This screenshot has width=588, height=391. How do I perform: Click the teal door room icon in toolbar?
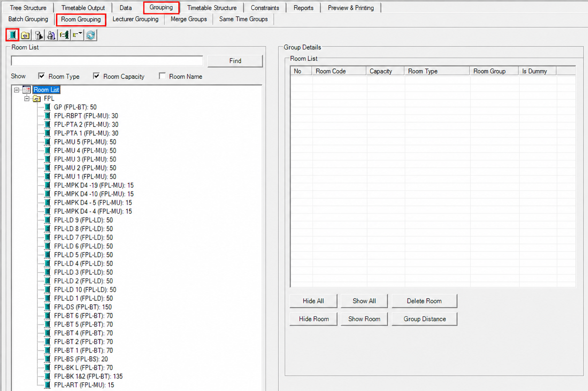coord(13,35)
